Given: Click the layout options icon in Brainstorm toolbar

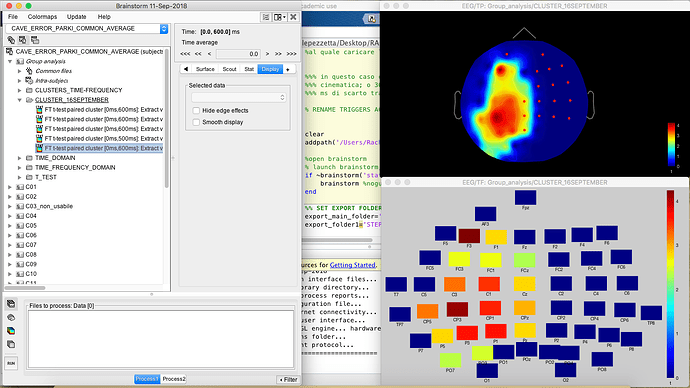Looking at the screenshot, I should [266, 17].
